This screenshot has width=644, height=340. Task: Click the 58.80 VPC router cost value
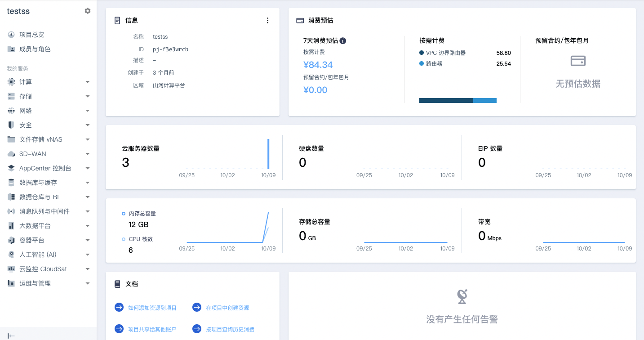[x=504, y=53]
